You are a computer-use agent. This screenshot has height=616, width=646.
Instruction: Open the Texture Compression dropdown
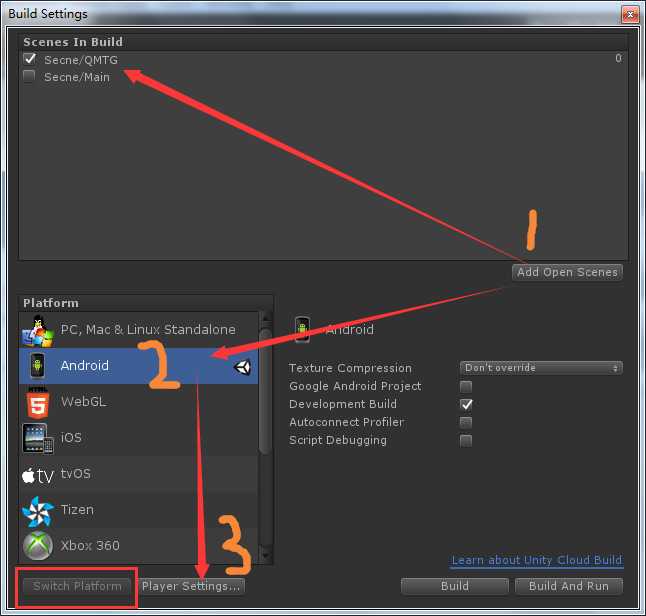pos(541,368)
